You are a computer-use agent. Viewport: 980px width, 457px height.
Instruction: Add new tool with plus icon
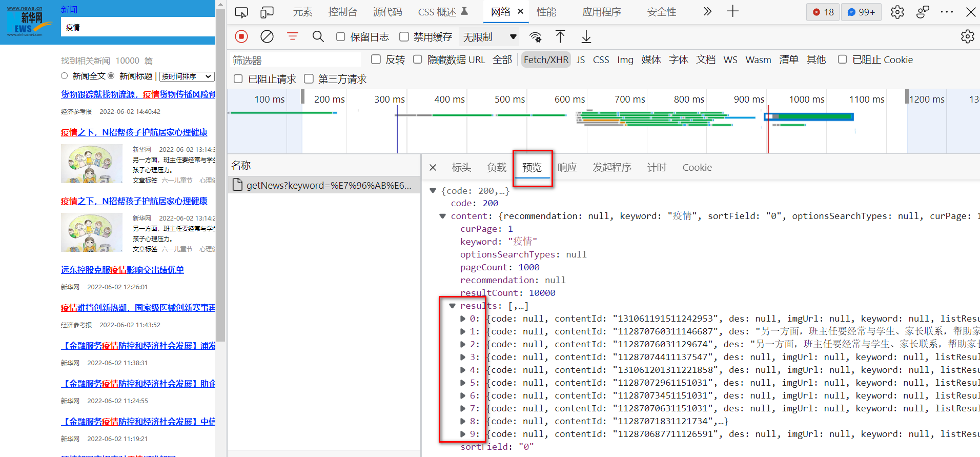[732, 11]
